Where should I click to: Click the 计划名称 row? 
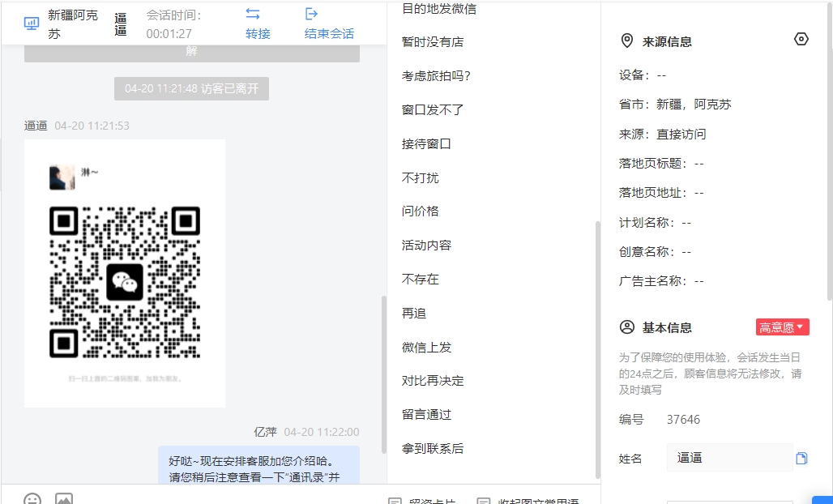655,223
